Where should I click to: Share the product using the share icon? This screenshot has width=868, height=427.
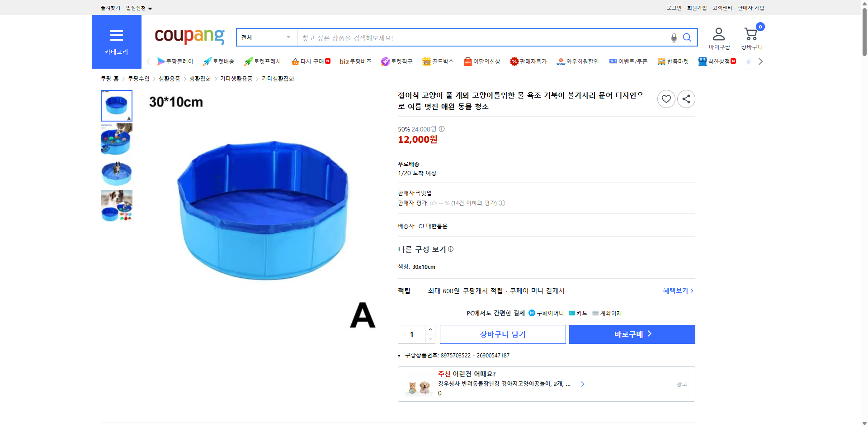point(686,99)
